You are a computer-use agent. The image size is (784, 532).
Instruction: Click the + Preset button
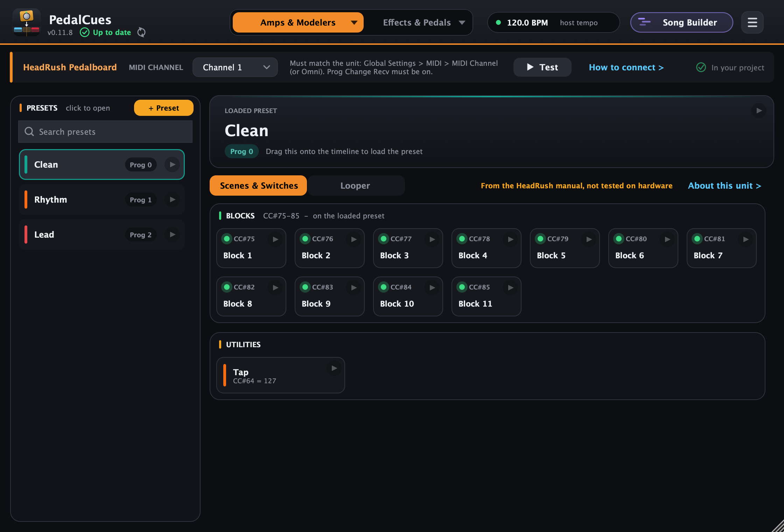coord(163,108)
